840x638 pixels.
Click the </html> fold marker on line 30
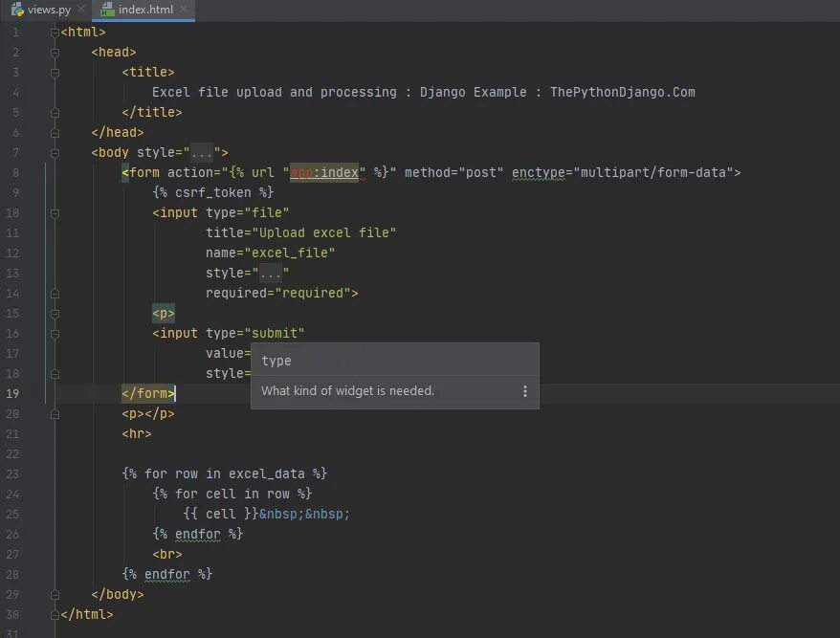55,615
